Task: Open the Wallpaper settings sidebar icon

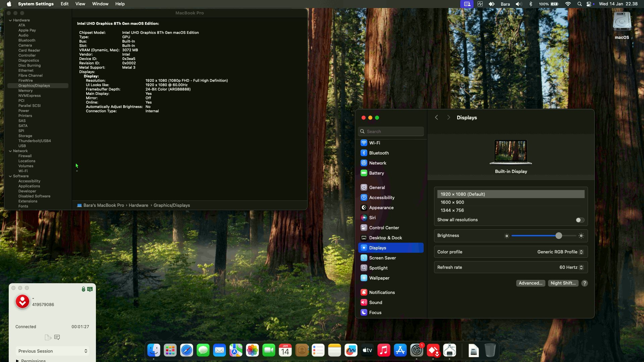Action: [x=364, y=278]
